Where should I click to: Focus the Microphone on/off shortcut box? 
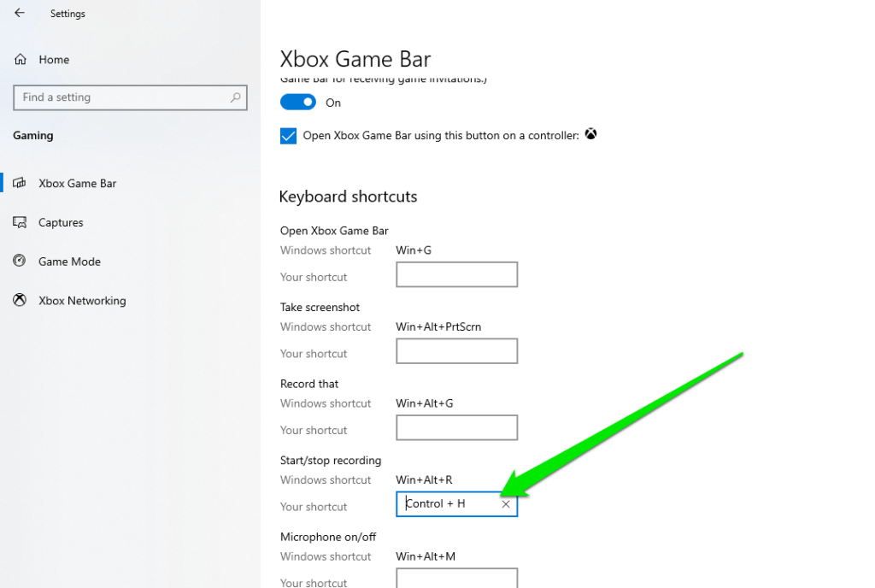[x=456, y=580]
